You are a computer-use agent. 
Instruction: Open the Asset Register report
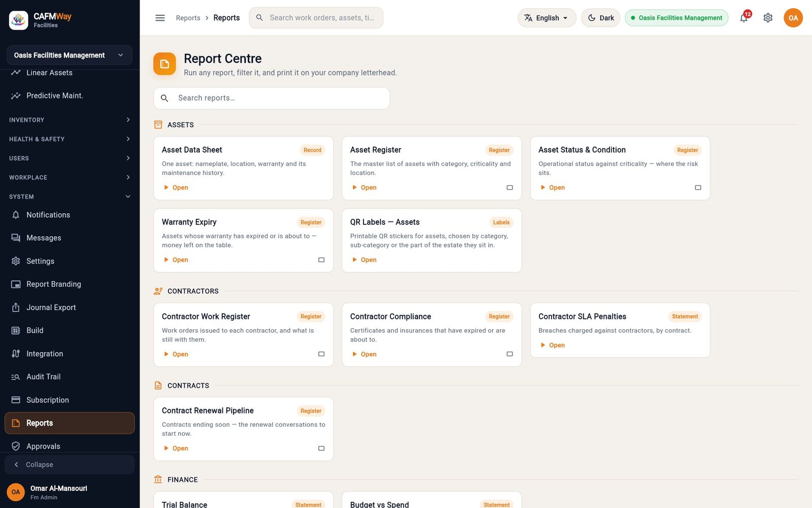pos(364,187)
